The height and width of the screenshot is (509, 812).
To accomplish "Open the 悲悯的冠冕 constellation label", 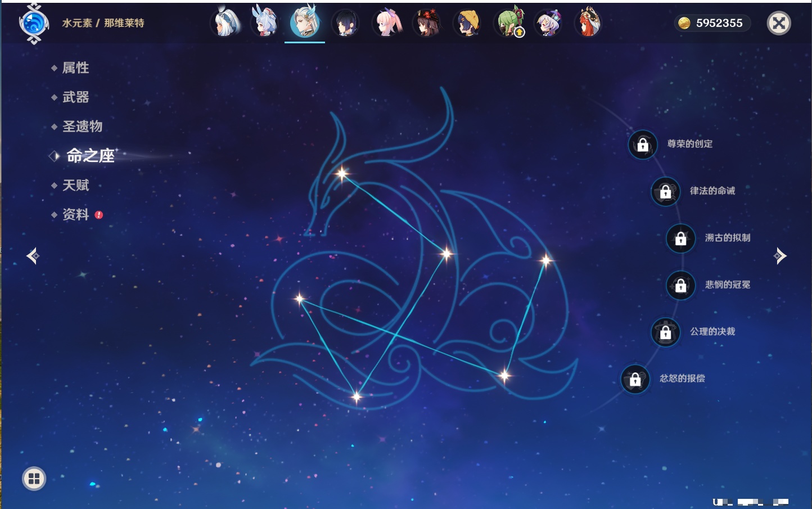I will point(728,285).
